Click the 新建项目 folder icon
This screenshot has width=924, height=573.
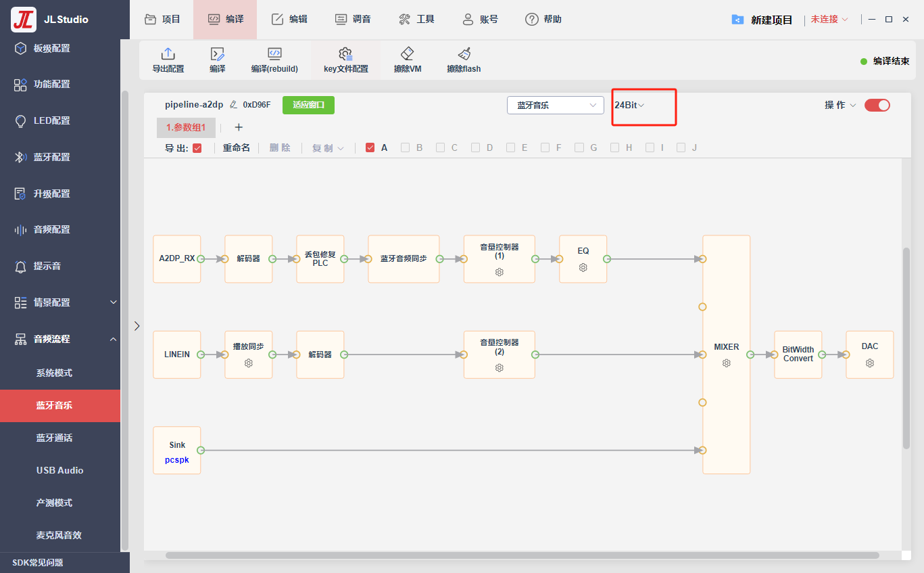[738, 20]
